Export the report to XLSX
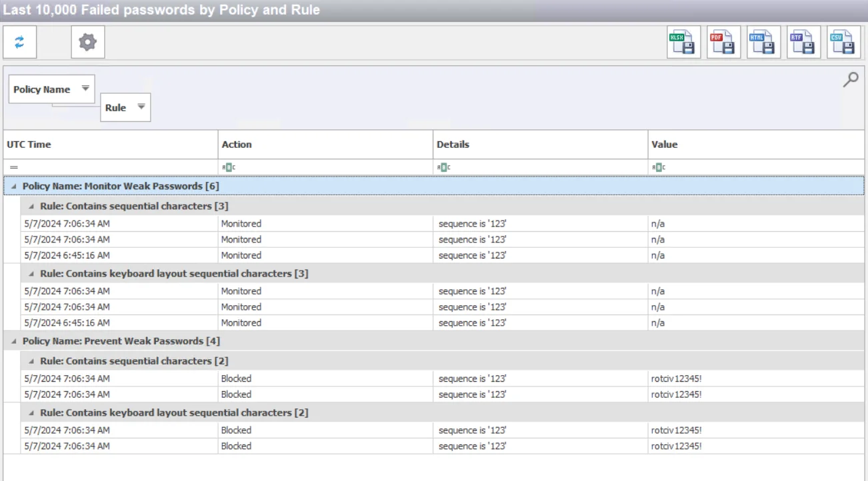The image size is (868, 481). 684,43
